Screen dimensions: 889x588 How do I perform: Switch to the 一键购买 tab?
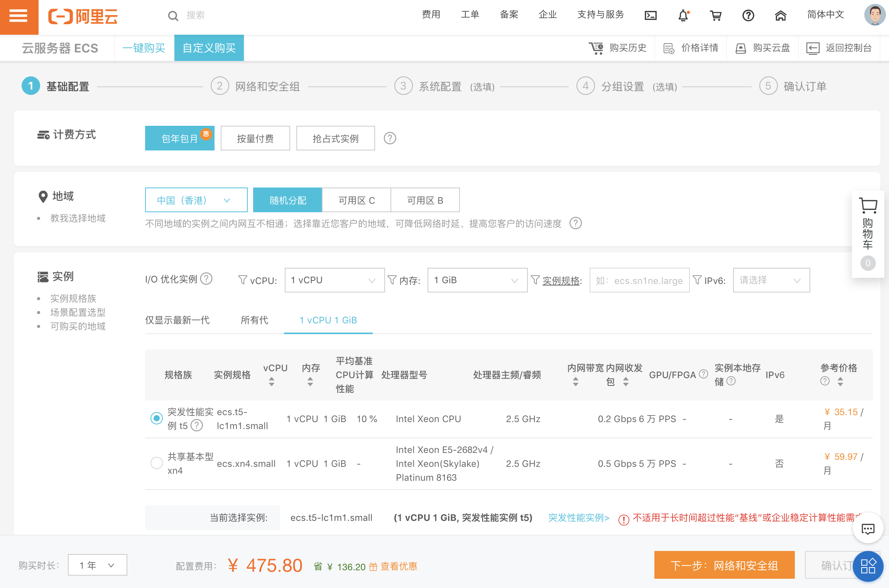tap(144, 48)
